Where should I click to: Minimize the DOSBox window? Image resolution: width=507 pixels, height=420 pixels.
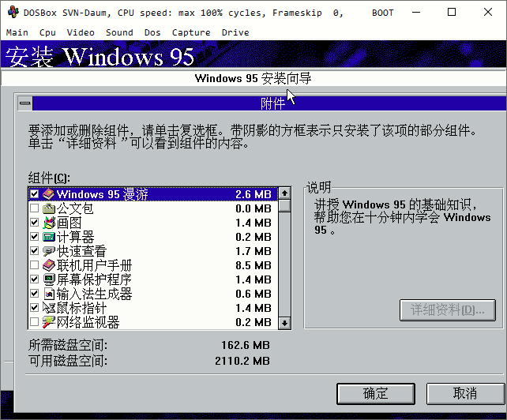pos(416,13)
